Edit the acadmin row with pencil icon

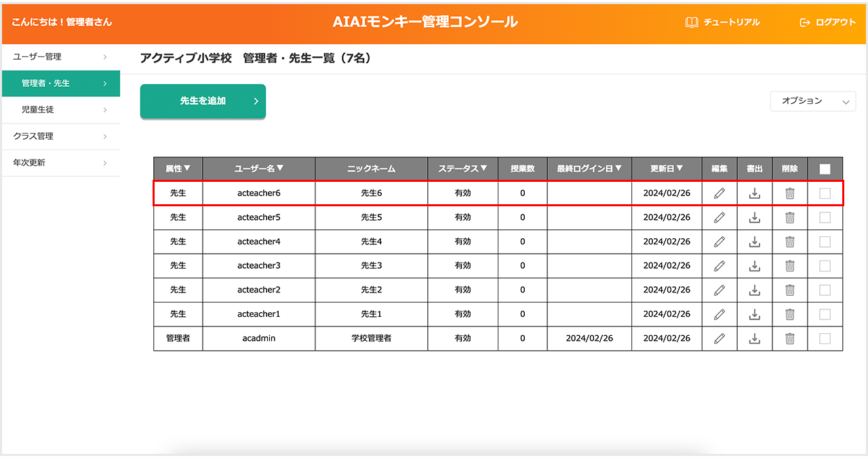(x=719, y=339)
